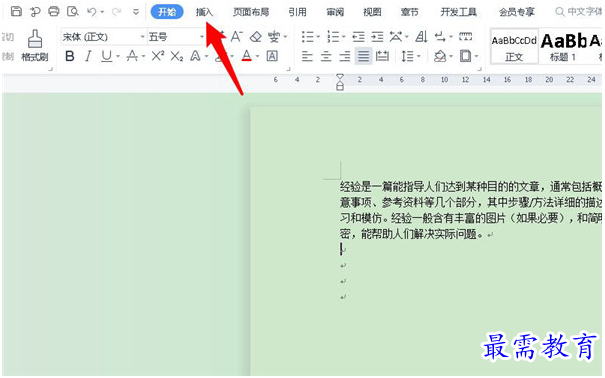Viewport: 605px width, 378px height.
Task: Expand the numbering style dropdown arrow
Action: coord(343,37)
